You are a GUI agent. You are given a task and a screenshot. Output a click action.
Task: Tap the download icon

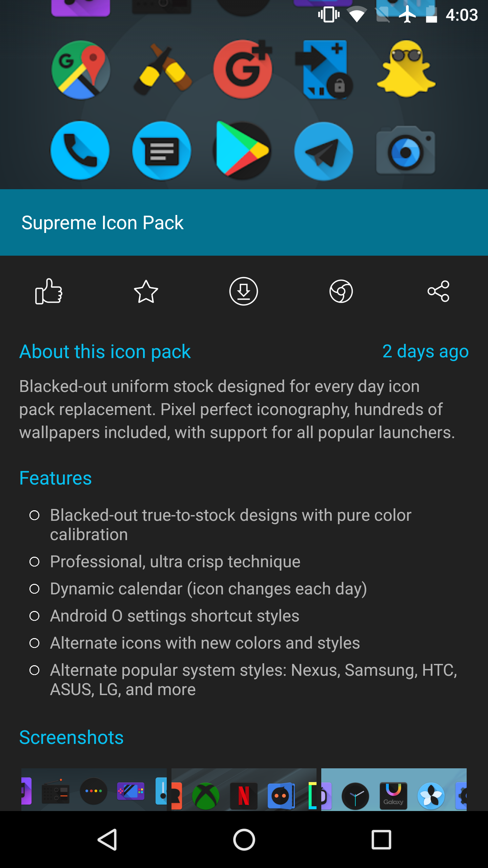pyautogui.click(x=244, y=291)
